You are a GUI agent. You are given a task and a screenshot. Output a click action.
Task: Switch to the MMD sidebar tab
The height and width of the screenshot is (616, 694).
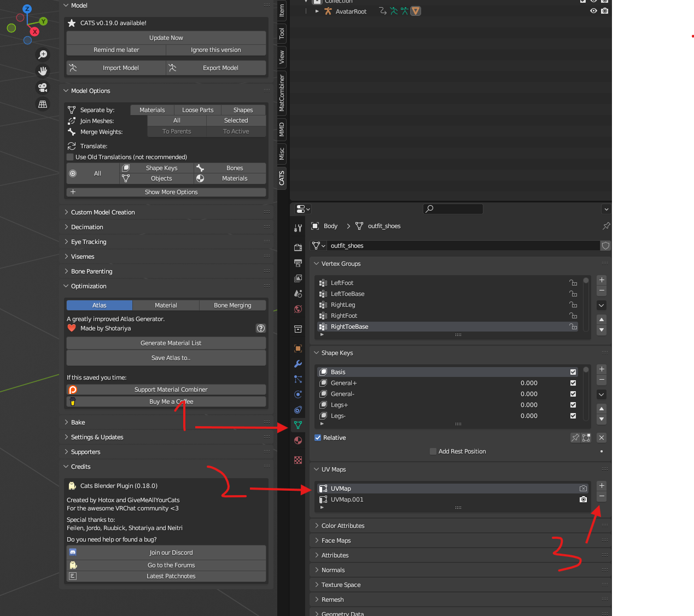(x=282, y=130)
